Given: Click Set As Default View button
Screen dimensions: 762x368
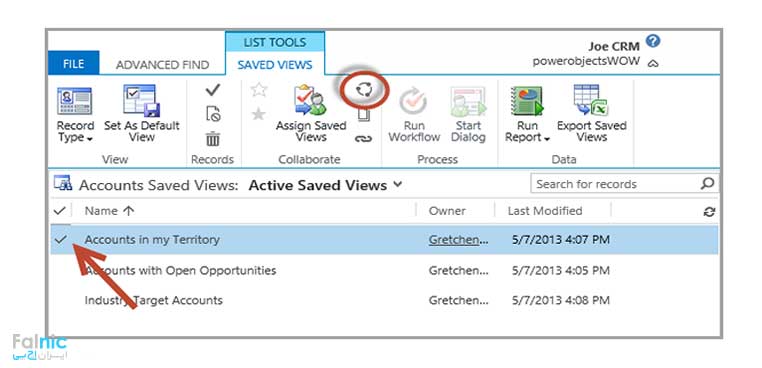Looking at the screenshot, I should click(141, 115).
